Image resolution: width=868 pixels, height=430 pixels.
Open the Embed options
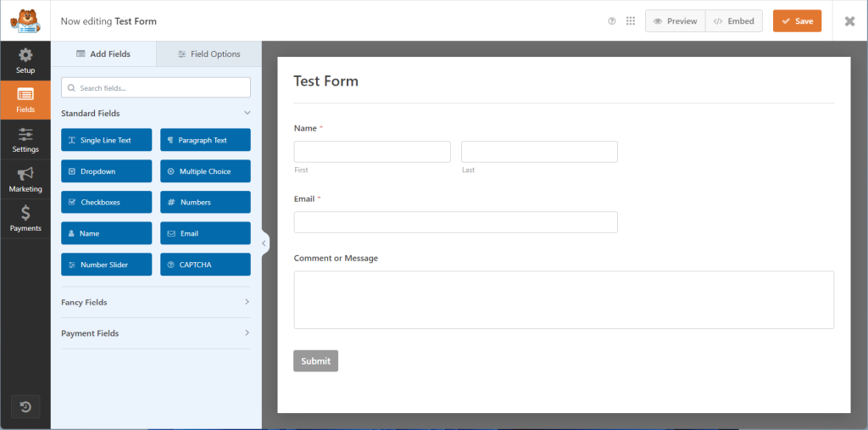(x=734, y=21)
